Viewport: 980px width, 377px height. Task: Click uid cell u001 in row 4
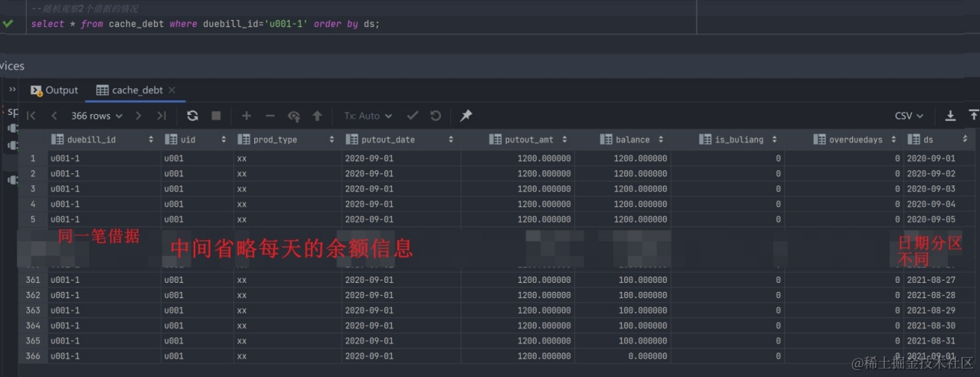[x=198, y=205]
